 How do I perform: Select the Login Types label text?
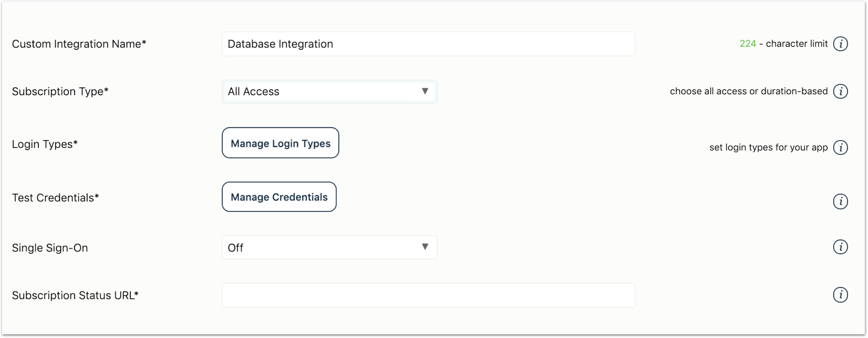tap(45, 144)
